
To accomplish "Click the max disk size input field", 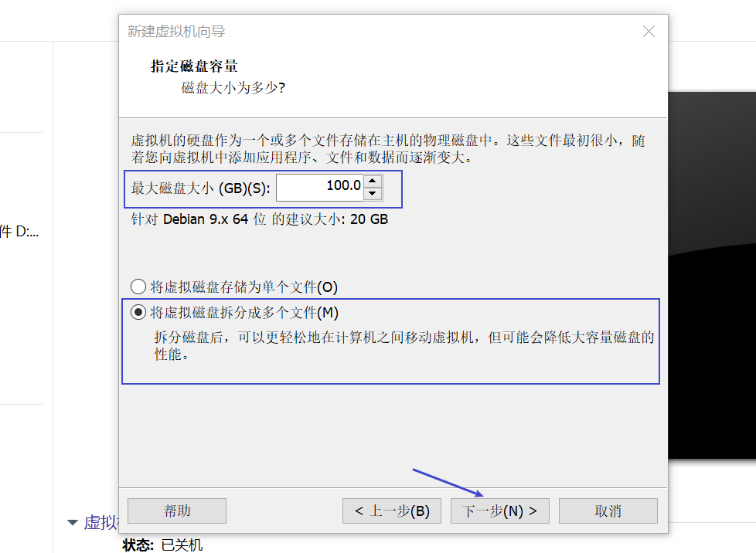I will [319, 188].
